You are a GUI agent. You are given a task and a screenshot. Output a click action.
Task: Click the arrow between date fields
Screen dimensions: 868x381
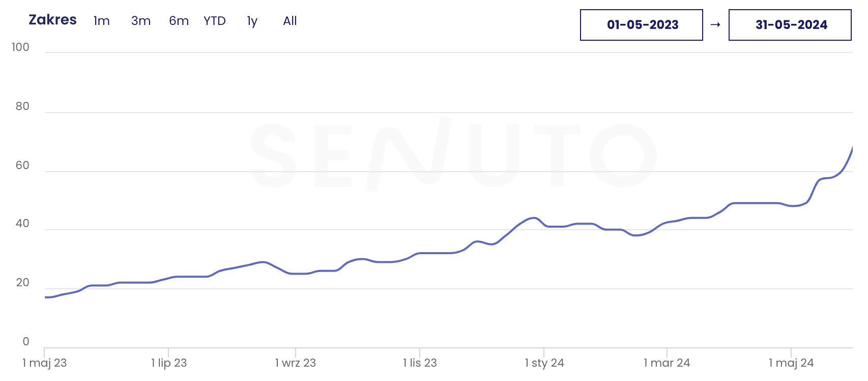pyautogui.click(x=715, y=24)
